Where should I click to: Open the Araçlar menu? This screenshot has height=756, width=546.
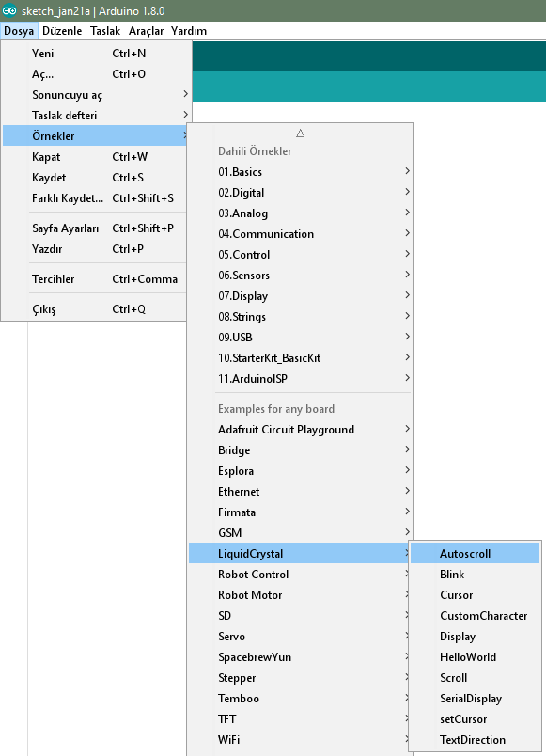point(146,31)
